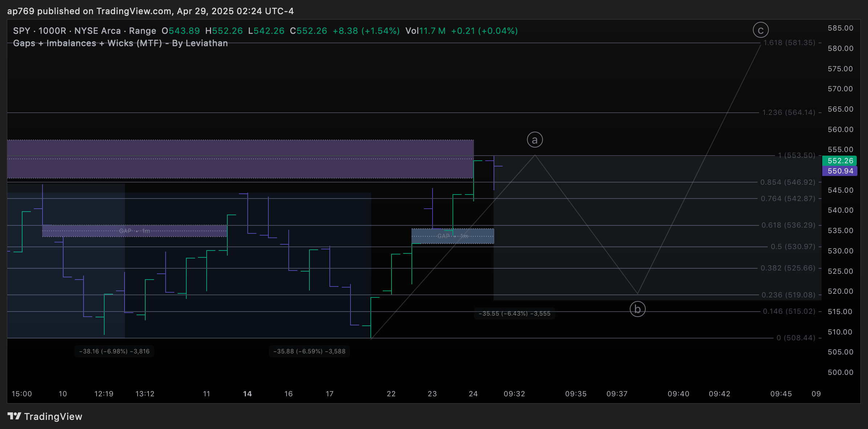Viewport: 868px width, 429px height.
Task: Click the -35.88 (-6.59%) measurement label
Action: click(x=309, y=351)
